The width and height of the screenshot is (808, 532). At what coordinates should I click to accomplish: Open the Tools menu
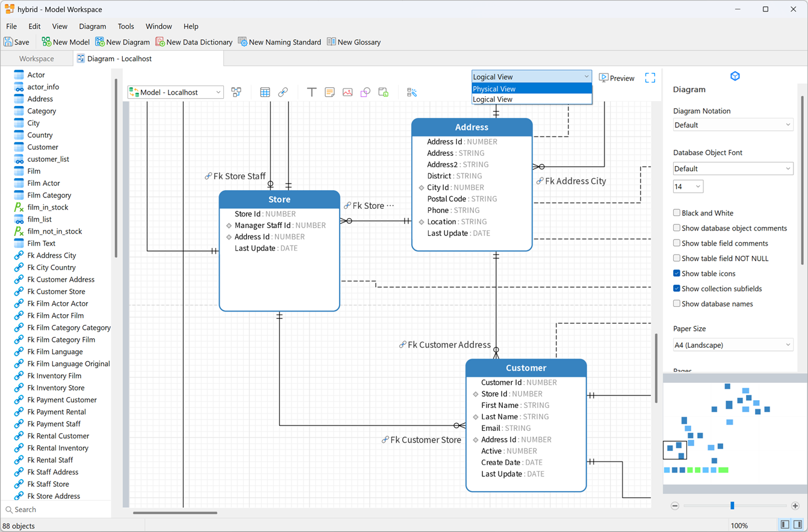tap(126, 26)
